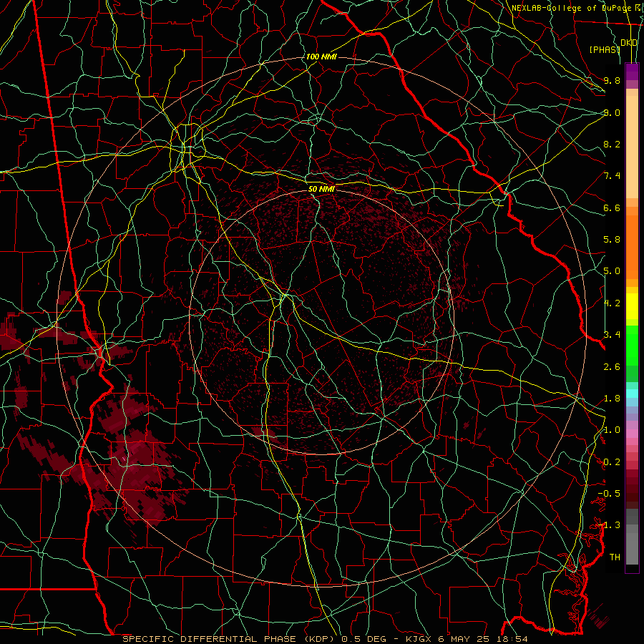Viewport: 644px width, 644px height.
Task: Select the 3.4 legend scale value
Action: pos(612,335)
